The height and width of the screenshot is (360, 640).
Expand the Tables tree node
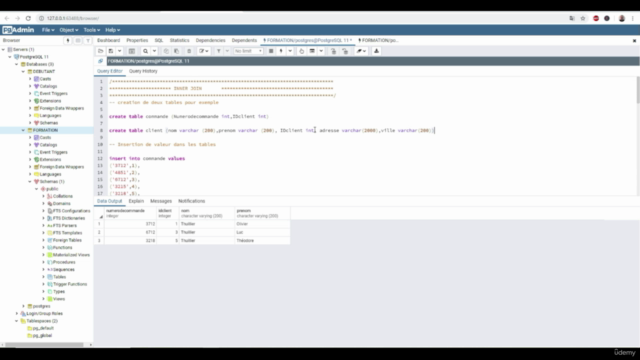[43, 277]
